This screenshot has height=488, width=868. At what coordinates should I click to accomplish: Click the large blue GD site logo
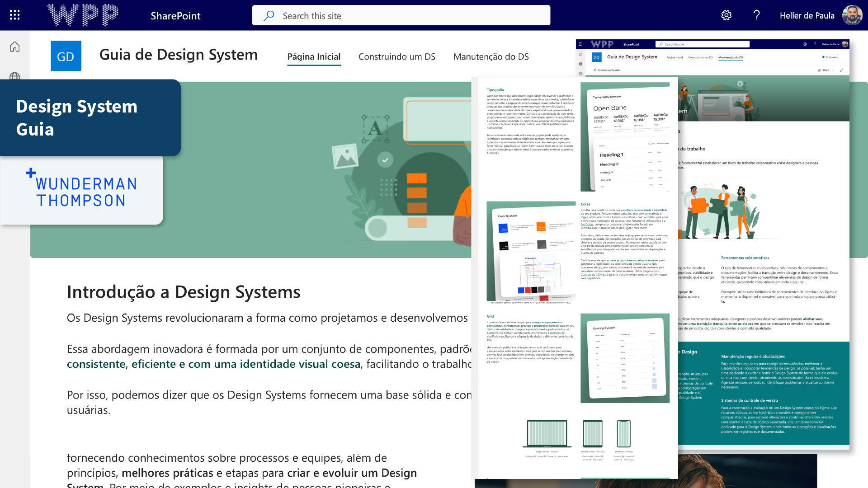66,56
